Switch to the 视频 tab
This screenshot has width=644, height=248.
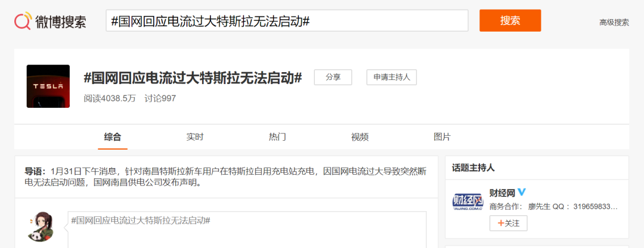coord(360,137)
